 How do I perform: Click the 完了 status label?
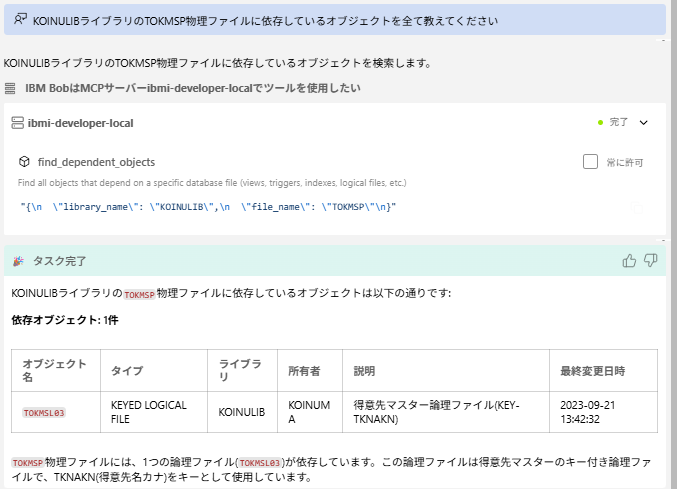click(618, 122)
